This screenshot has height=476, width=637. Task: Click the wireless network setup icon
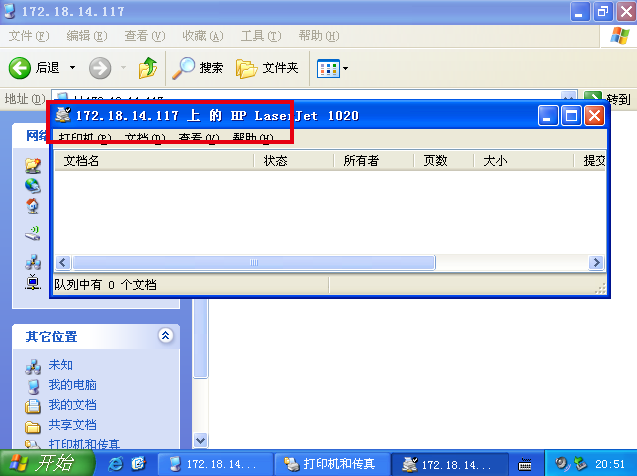[x=33, y=233]
